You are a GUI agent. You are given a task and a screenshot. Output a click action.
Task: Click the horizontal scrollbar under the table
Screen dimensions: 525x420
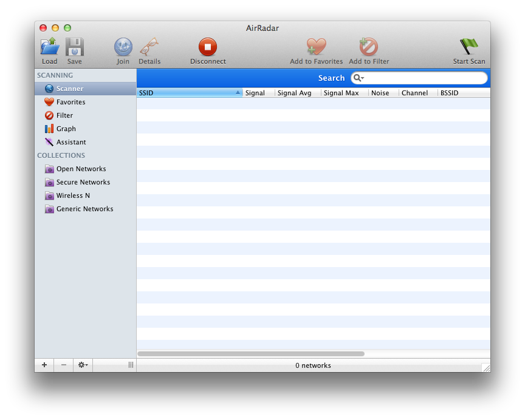250,353
